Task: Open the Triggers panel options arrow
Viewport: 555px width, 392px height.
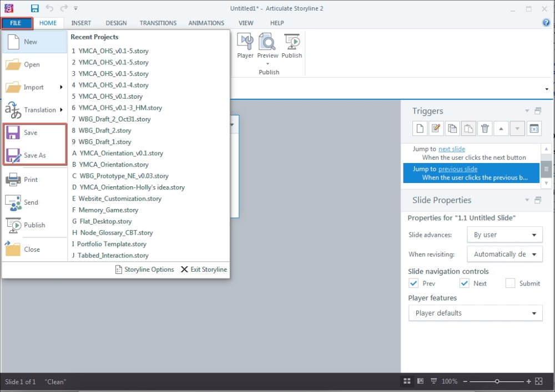Action: point(527,111)
